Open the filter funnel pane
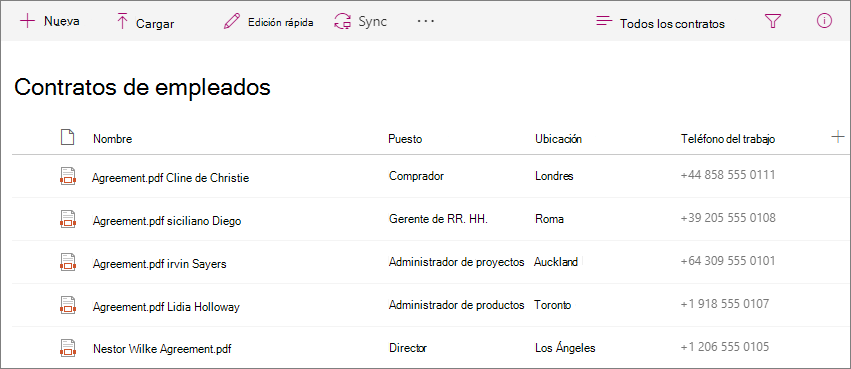Screen dimensions: 851x369 (772, 21)
